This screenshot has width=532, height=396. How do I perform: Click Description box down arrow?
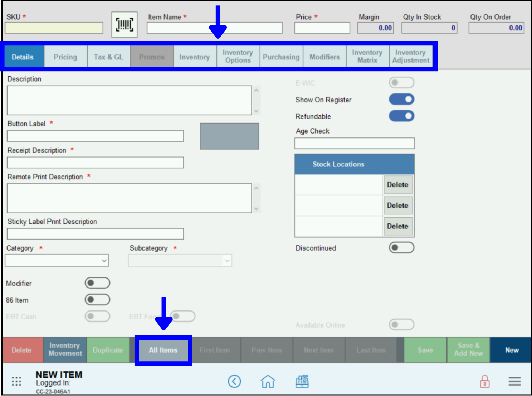(256, 111)
